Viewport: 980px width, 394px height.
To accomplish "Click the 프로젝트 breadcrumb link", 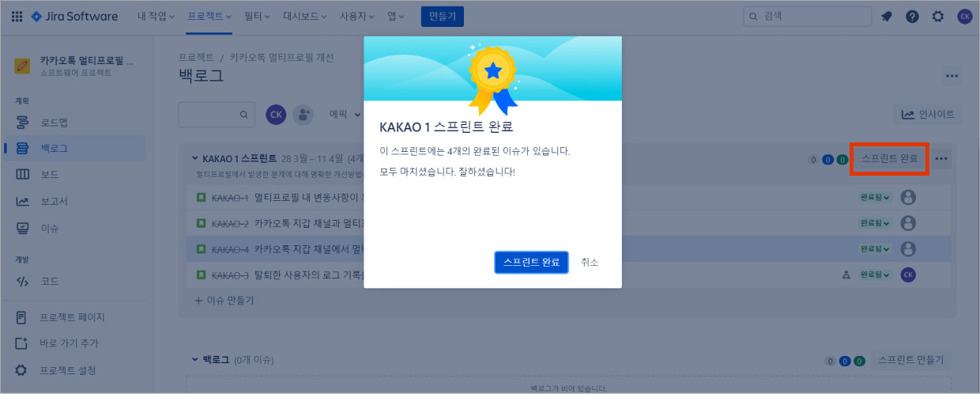I will 196,58.
